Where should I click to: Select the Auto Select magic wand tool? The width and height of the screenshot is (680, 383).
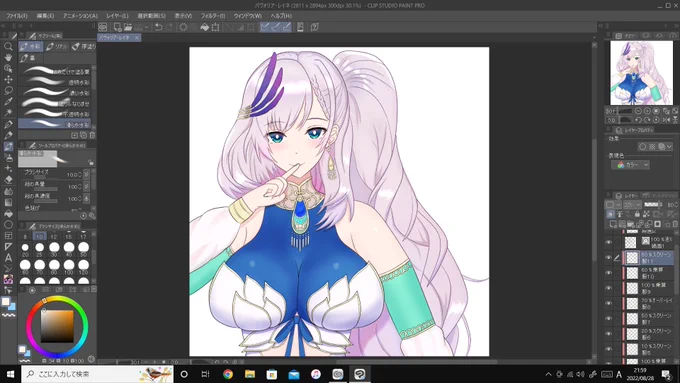(8, 113)
